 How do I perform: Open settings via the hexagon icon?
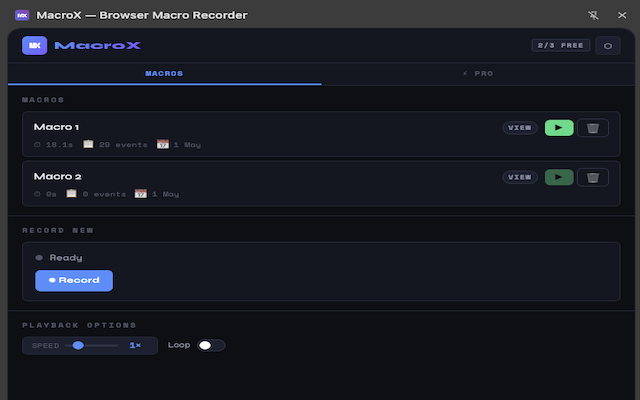(x=608, y=46)
